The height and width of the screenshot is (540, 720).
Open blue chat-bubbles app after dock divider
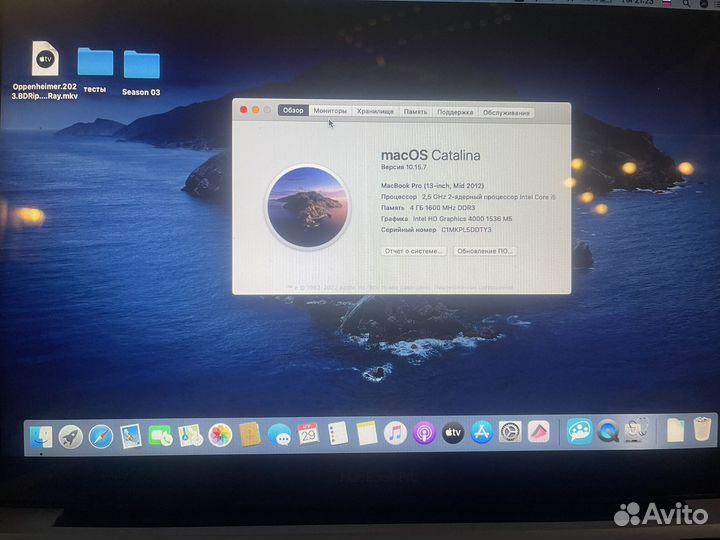pyautogui.click(x=579, y=431)
